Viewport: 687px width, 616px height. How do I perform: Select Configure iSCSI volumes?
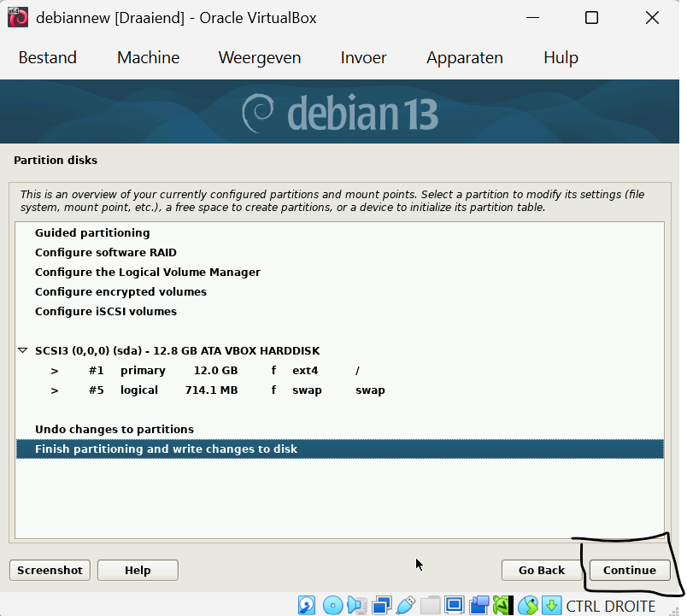tap(339, 312)
